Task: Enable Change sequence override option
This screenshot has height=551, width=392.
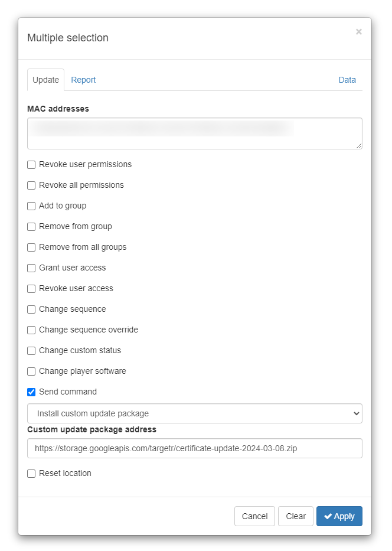Action: point(31,330)
